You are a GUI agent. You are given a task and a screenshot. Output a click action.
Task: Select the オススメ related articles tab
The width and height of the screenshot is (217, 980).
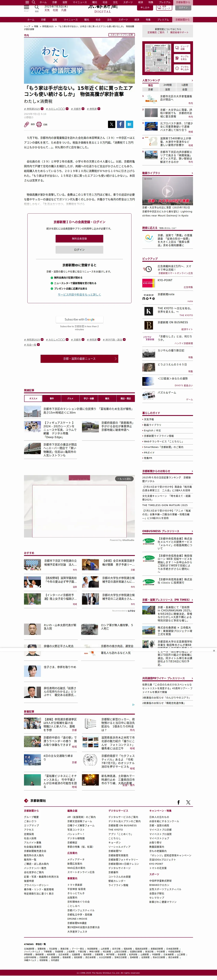[33, 398]
